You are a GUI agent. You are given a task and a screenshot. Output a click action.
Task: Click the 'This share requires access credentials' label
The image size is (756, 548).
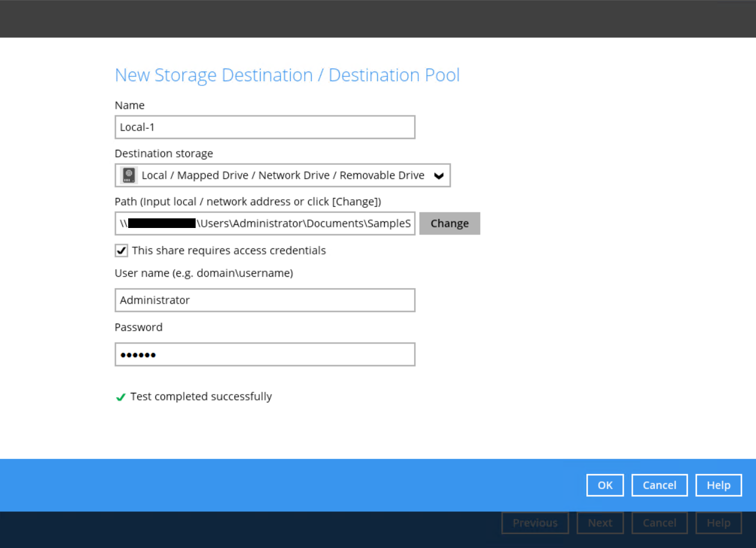229,250
